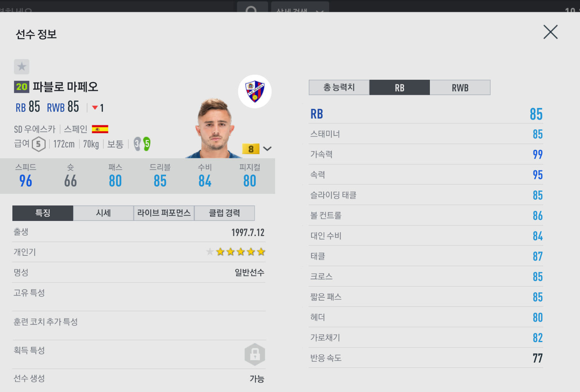
Task: Show the 총 능력치 stats view
Action: click(339, 87)
